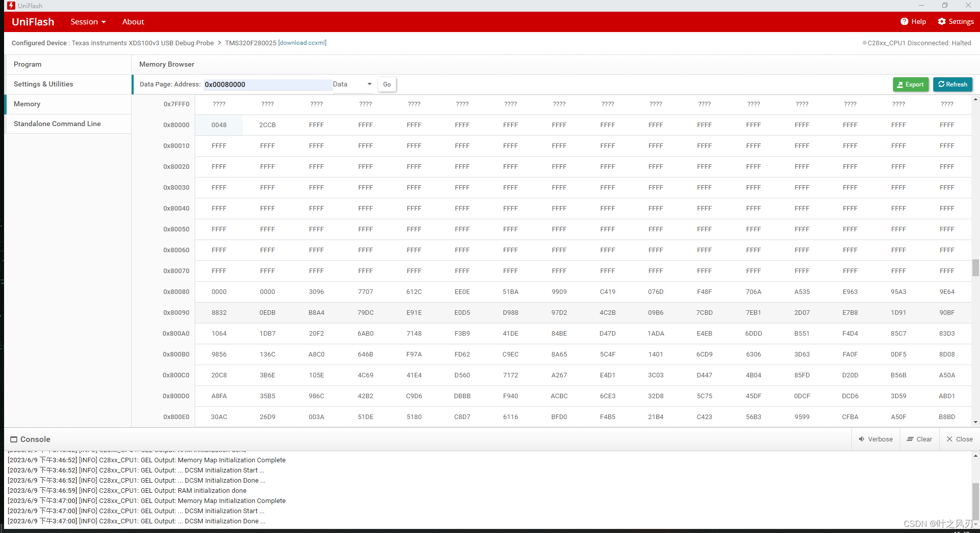Click the Export button
The image size is (980, 533).
point(910,84)
